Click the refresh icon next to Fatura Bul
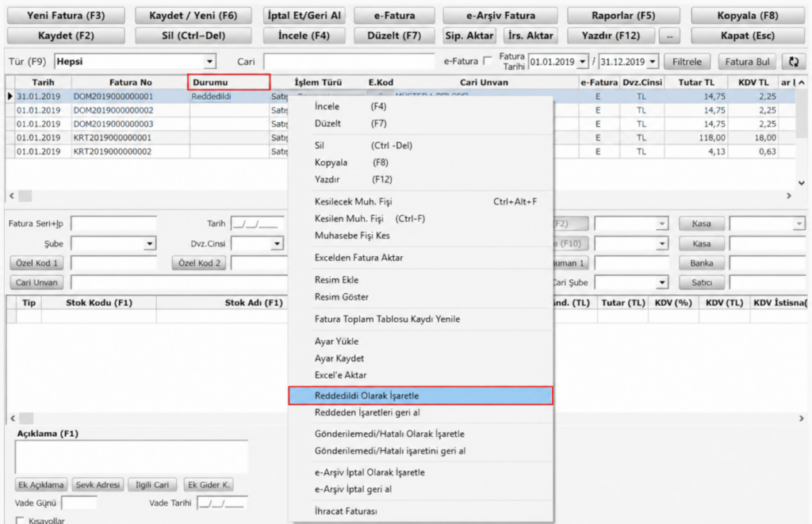This screenshot has height=524, width=812. [793, 62]
